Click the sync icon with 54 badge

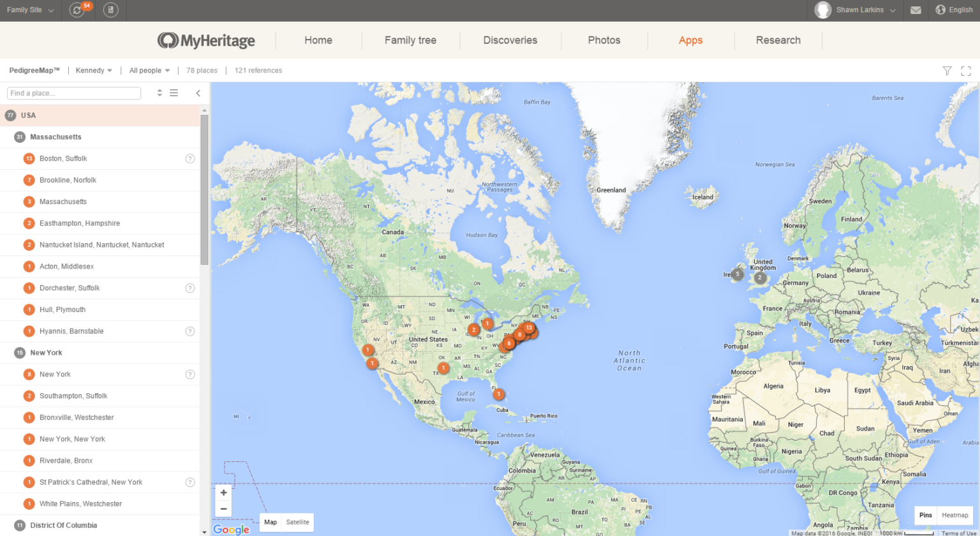tap(77, 10)
